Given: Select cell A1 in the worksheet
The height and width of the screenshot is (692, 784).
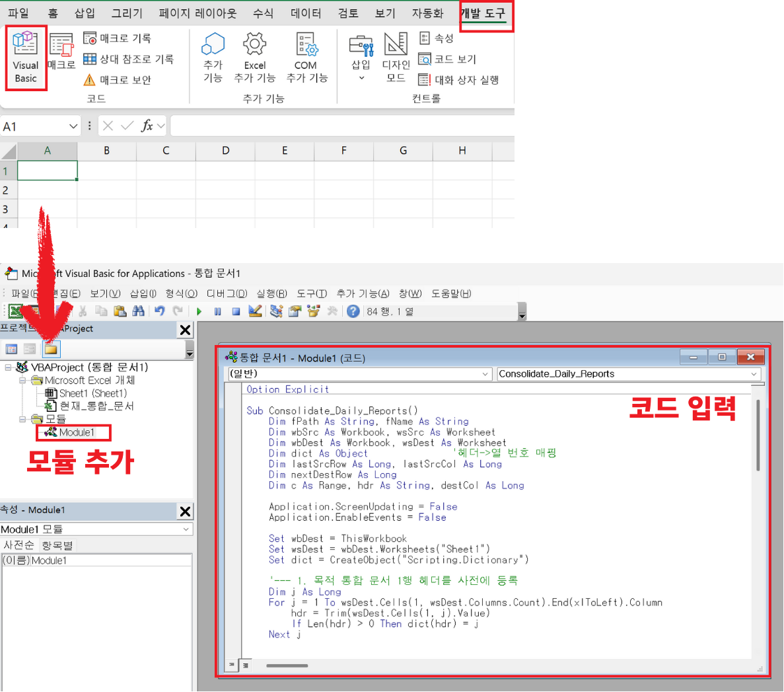Looking at the screenshot, I should 48,171.
